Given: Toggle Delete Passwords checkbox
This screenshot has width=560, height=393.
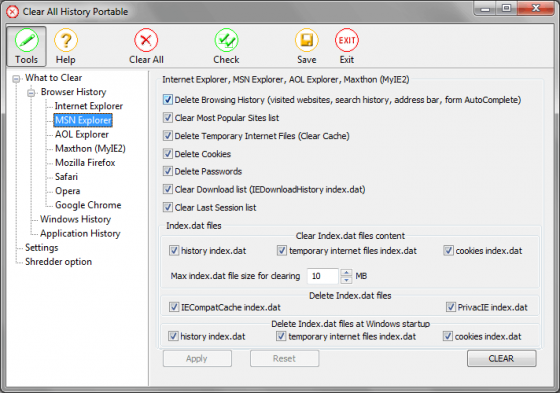Looking at the screenshot, I should click(168, 171).
